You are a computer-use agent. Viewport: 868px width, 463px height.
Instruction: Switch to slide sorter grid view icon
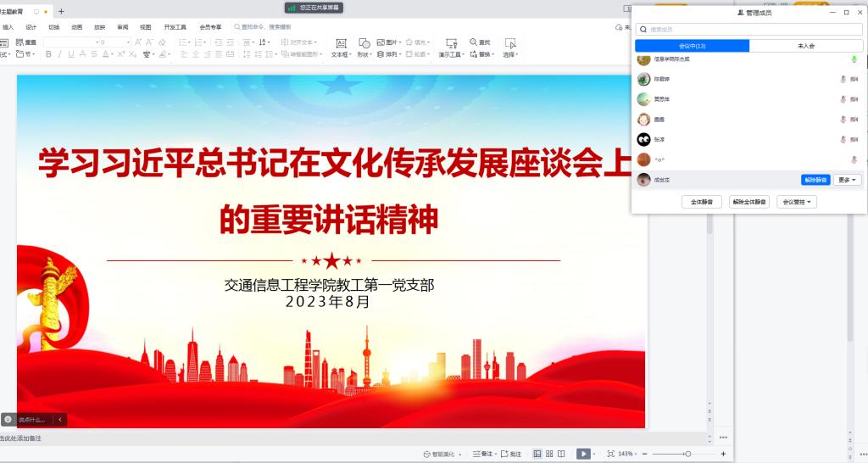549,454
